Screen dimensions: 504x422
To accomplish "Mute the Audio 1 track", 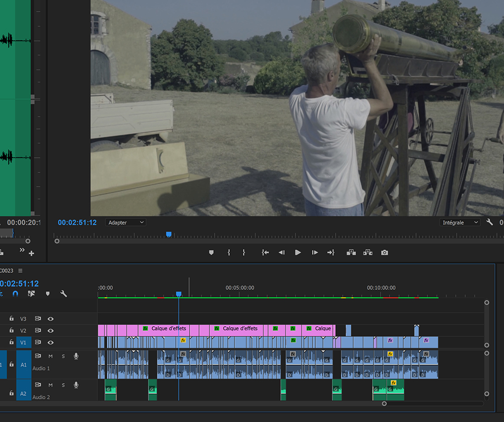I will (50, 356).
